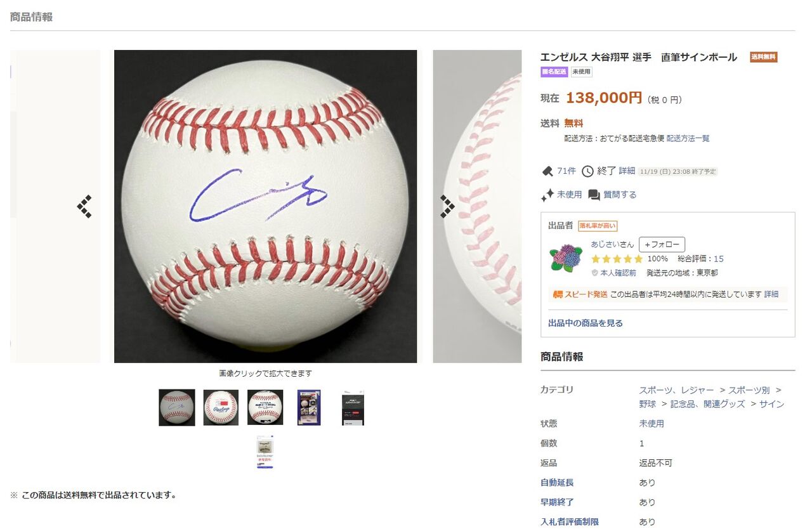The width and height of the screenshot is (812, 529).
Task: Click the sparkle icon next to 未使用
Action: (x=547, y=195)
